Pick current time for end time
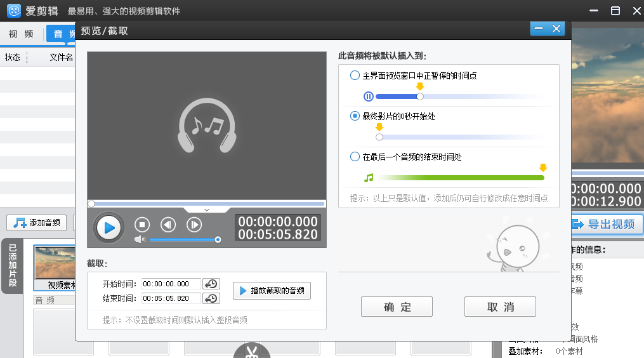This screenshot has width=644, height=358. pos(211,298)
